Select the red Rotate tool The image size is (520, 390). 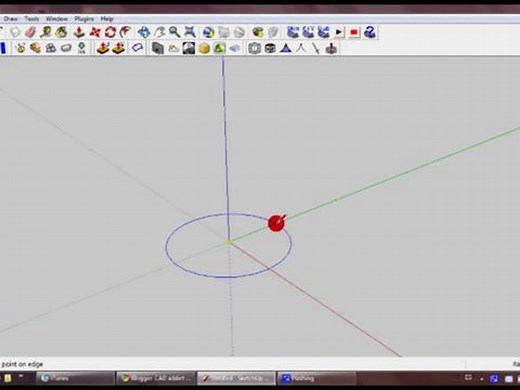click(110, 32)
